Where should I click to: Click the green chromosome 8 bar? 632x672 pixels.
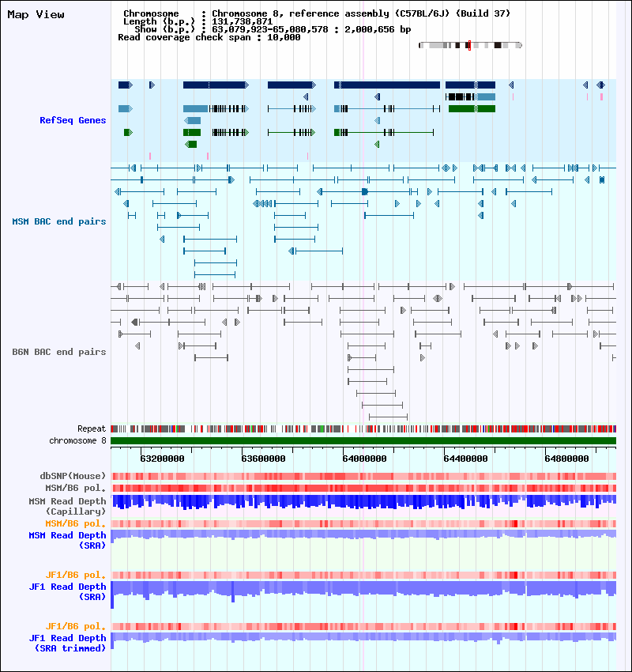[363, 440]
